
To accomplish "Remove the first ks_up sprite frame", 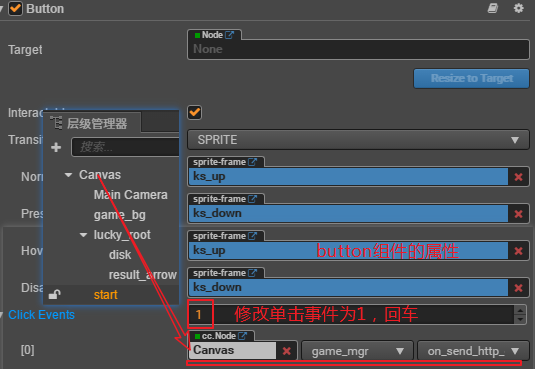I will [x=519, y=177].
